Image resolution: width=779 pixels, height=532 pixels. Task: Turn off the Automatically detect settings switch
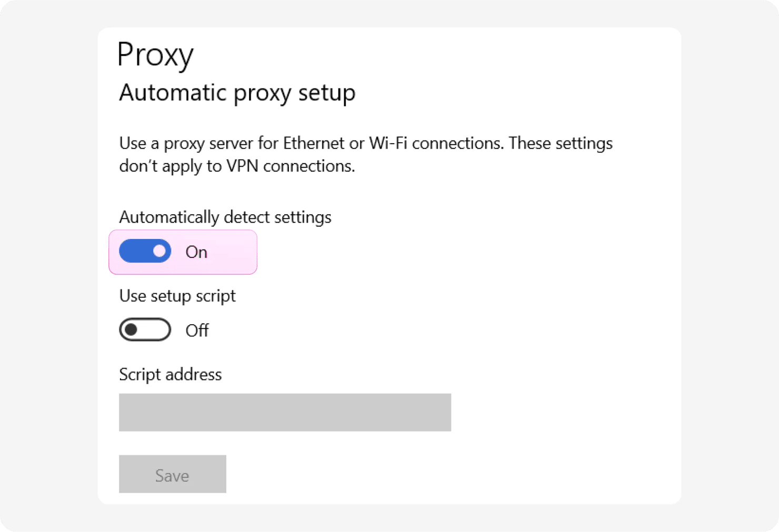pyautogui.click(x=145, y=252)
